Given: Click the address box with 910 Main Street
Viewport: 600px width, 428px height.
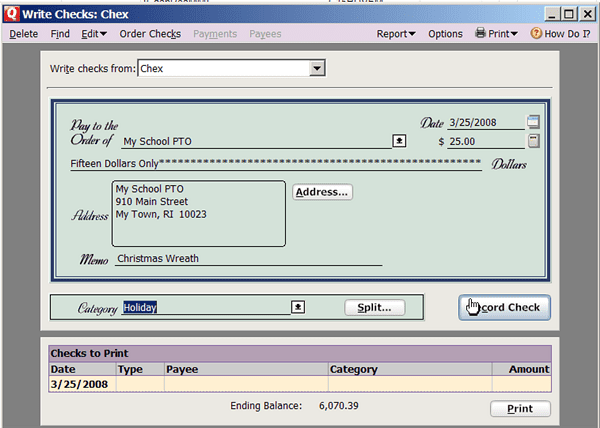Looking at the screenshot, I should tap(199, 214).
